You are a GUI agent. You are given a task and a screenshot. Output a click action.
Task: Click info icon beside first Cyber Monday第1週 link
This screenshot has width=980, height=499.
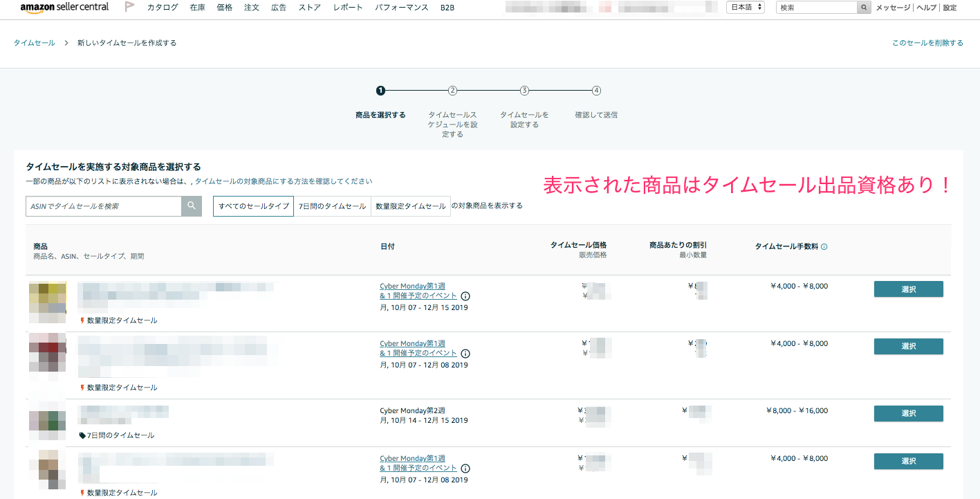[465, 296]
